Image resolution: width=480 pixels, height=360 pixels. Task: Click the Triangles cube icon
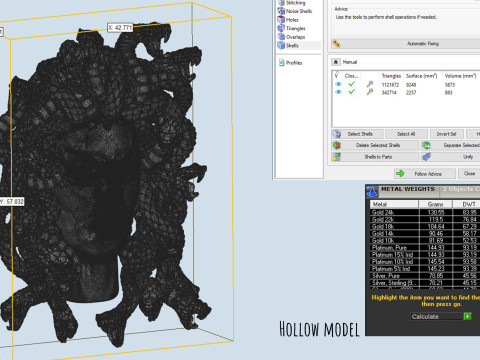(x=281, y=28)
